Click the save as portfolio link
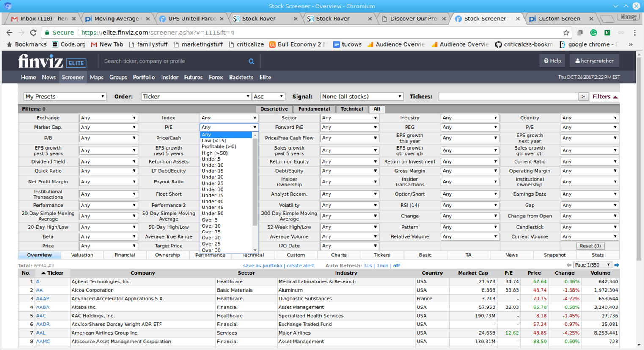The image size is (644, 350). click(262, 266)
